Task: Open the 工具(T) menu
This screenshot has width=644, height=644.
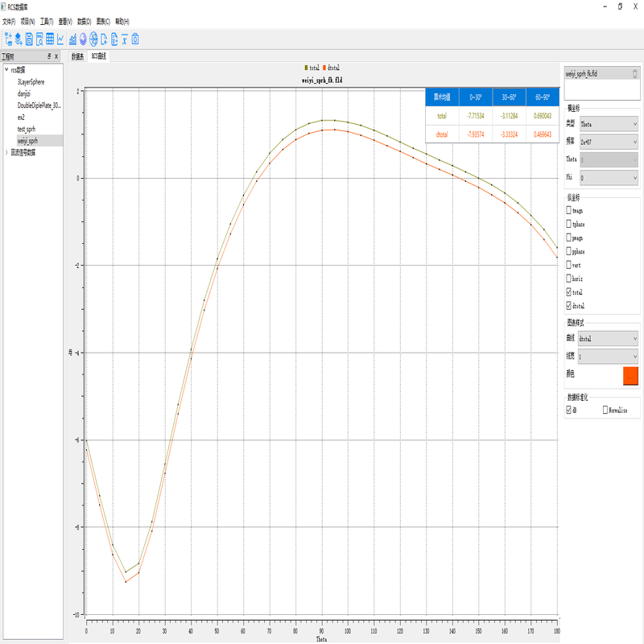Action: click(47, 22)
